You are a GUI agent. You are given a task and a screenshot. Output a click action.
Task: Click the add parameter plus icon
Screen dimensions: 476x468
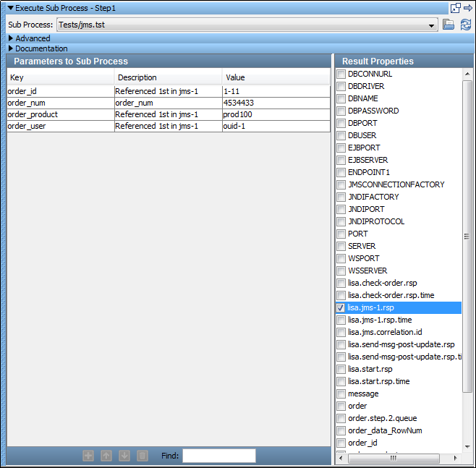coord(88,456)
